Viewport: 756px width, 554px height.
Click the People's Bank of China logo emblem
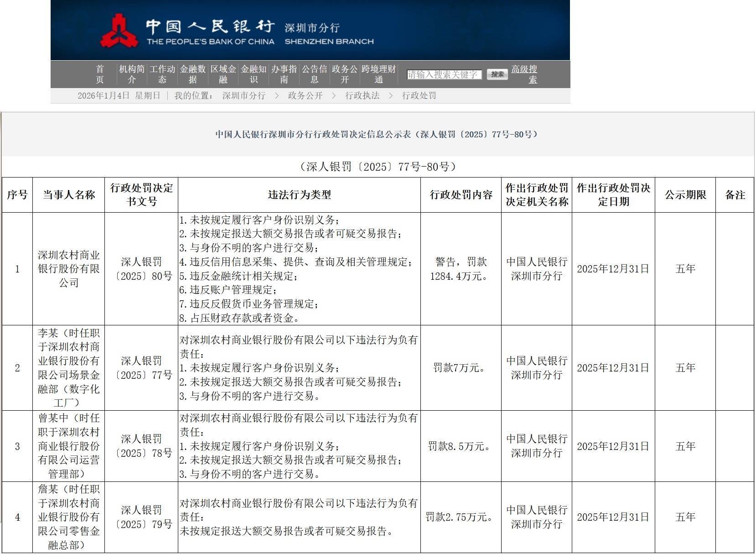[x=119, y=31]
